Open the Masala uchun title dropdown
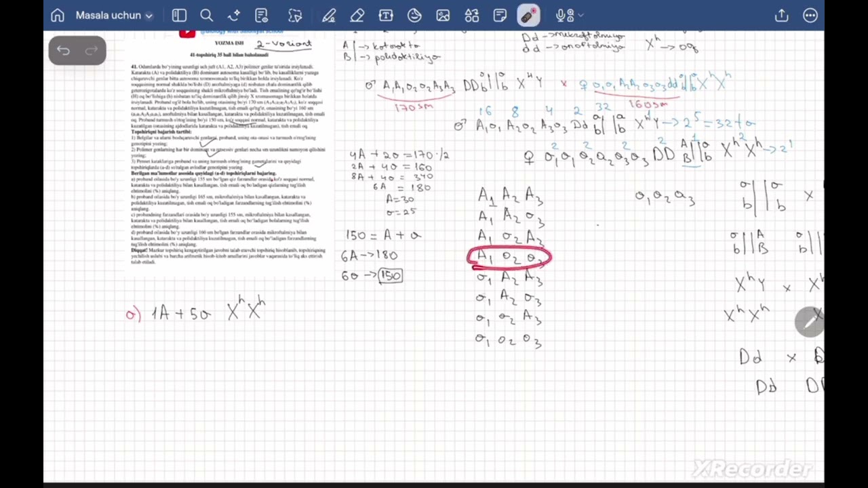The height and width of the screenshot is (488, 868). 114,15
